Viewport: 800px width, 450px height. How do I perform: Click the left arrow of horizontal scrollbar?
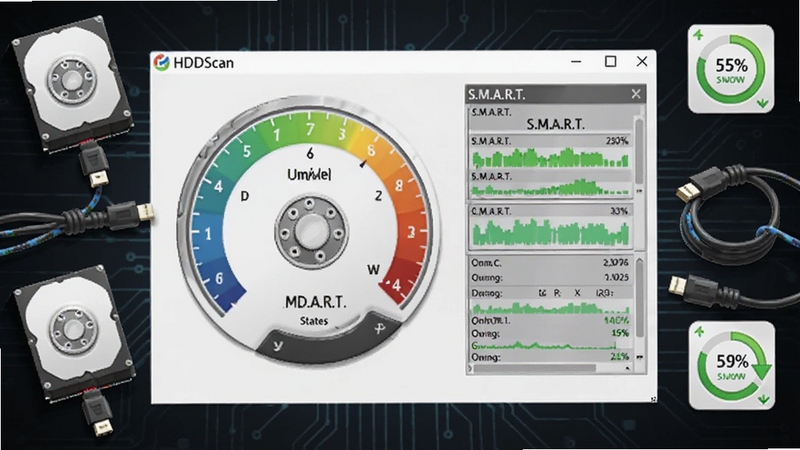coord(471,368)
